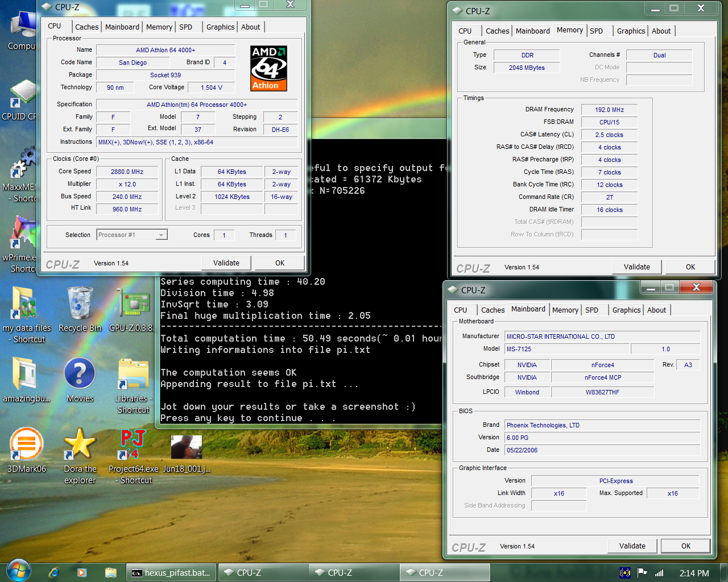This screenshot has height=582, width=728.
Task: Click OK in Memory tab window
Action: tap(690, 267)
